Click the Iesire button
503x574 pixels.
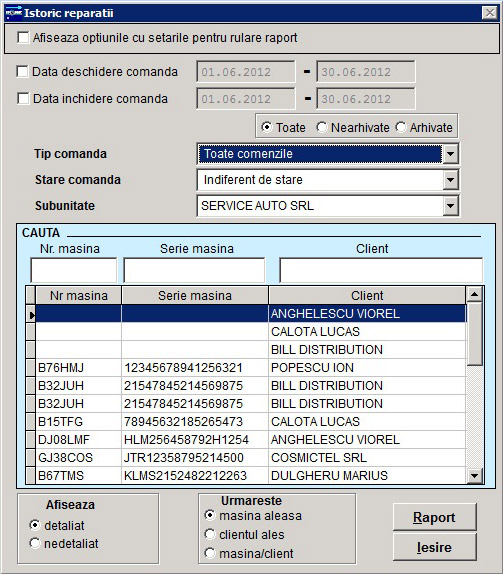pos(435,547)
